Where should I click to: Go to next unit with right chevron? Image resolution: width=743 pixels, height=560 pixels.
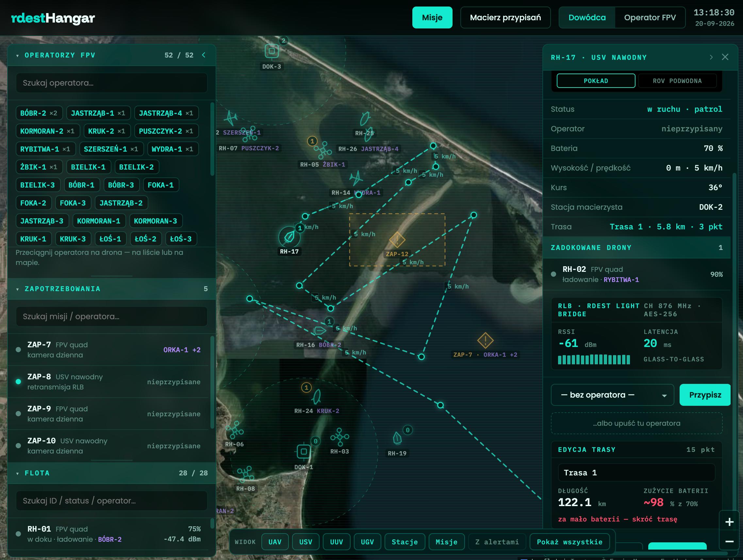tap(711, 57)
